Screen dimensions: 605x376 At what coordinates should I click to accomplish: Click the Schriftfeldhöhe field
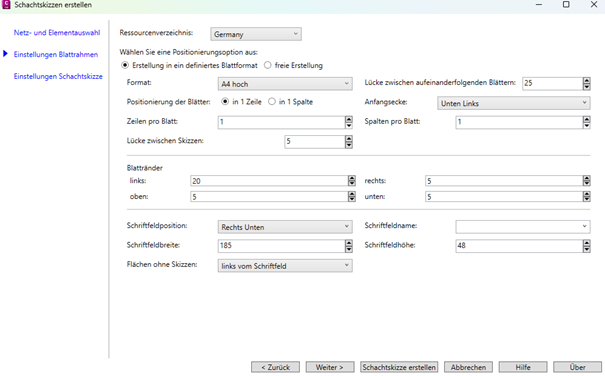coord(519,246)
